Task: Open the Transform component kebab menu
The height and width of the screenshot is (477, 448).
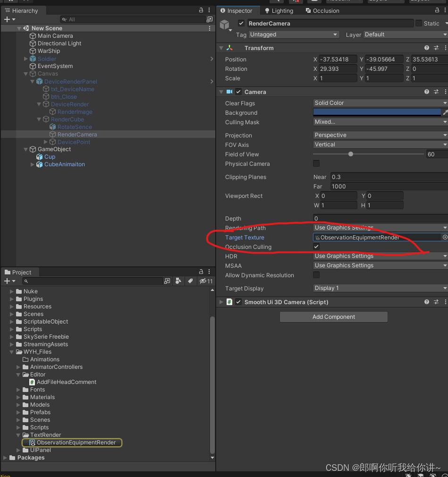Action: click(445, 48)
